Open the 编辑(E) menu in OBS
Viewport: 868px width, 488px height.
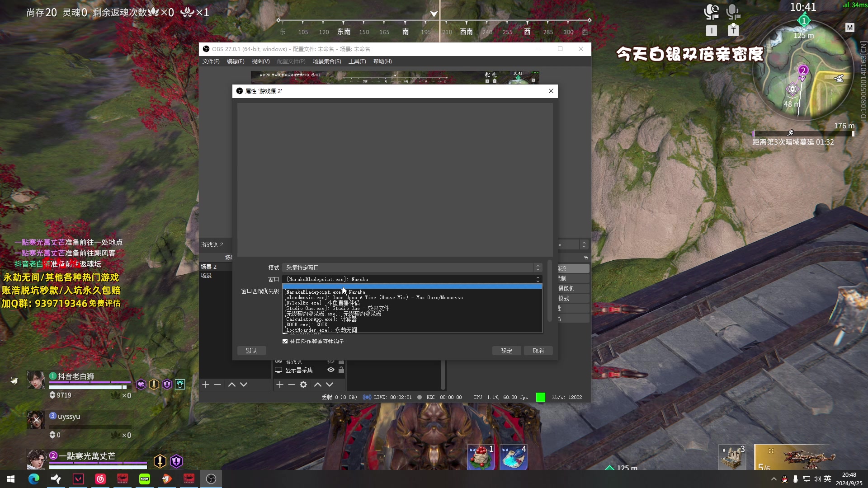pyautogui.click(x=235, y=61)
